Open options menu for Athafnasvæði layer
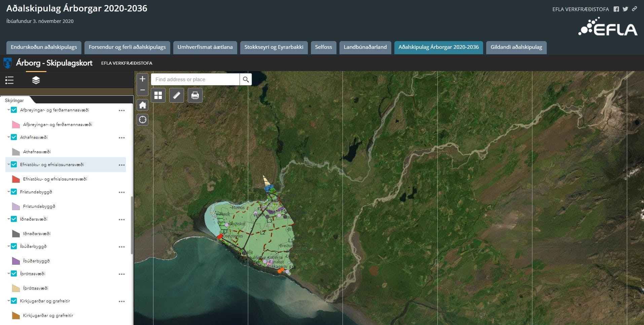This screenshot has height=325, width=644. coord(121,138)
